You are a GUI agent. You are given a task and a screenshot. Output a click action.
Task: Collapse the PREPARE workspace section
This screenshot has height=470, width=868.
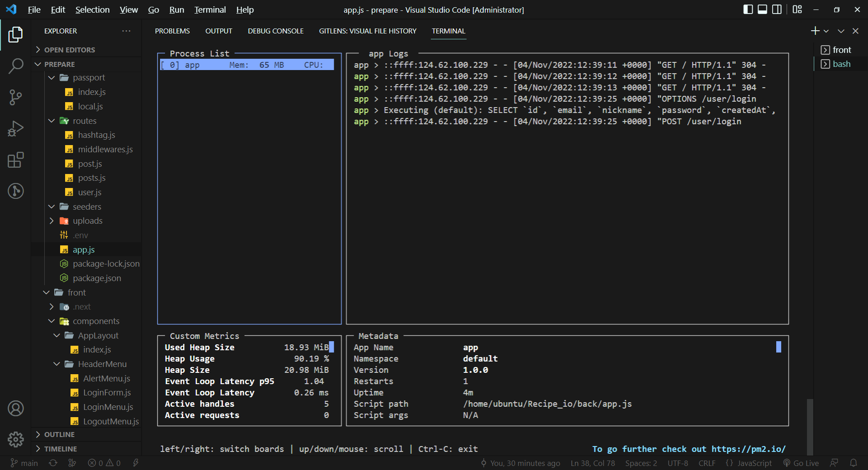click(86, 64)
